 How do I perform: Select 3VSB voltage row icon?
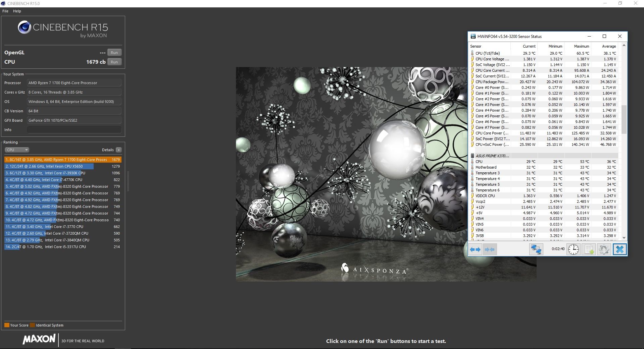(473, 236)
